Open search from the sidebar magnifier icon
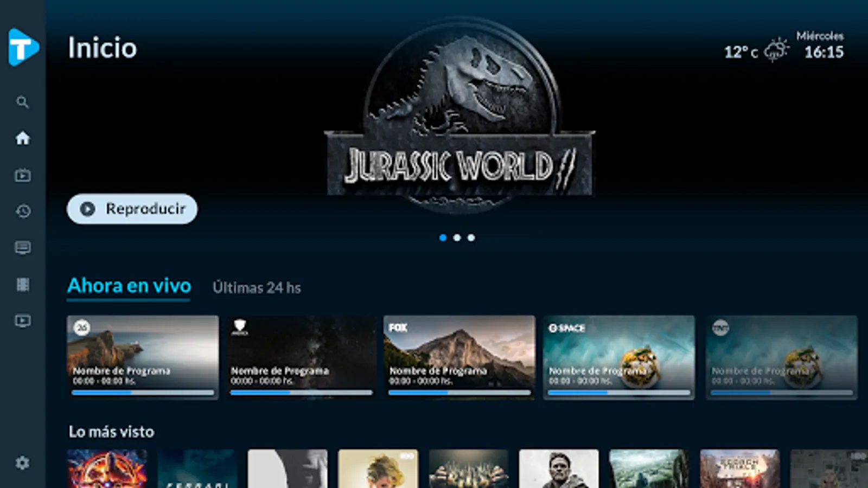Viewport: 868px width, 488px height. (22, 102)
